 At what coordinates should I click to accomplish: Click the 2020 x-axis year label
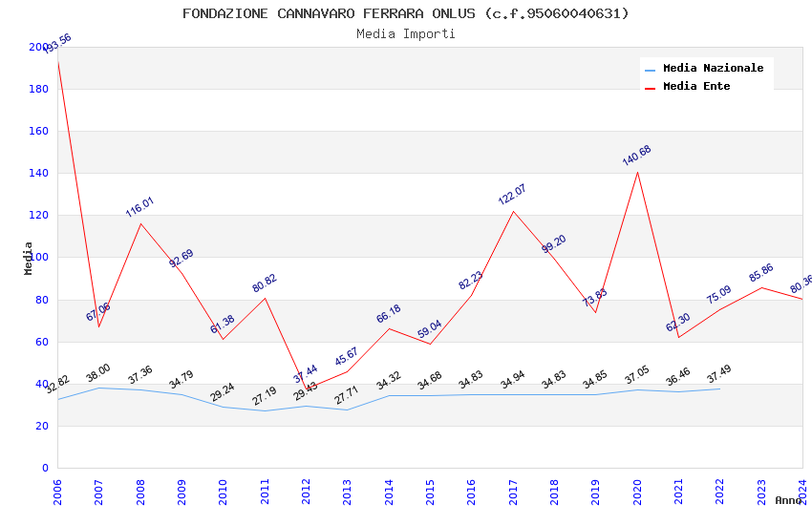(637, 492)
